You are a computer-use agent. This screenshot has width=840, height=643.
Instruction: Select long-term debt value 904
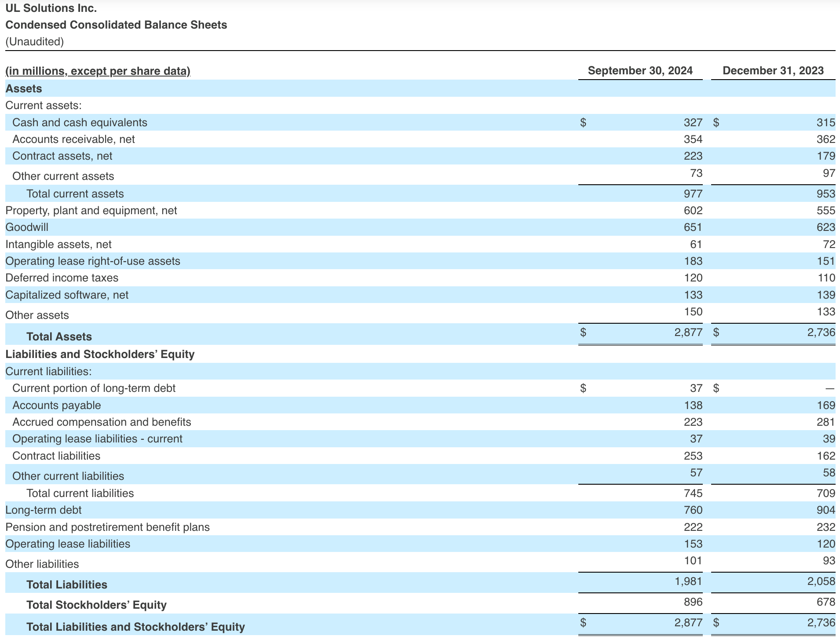click(825, 510)
